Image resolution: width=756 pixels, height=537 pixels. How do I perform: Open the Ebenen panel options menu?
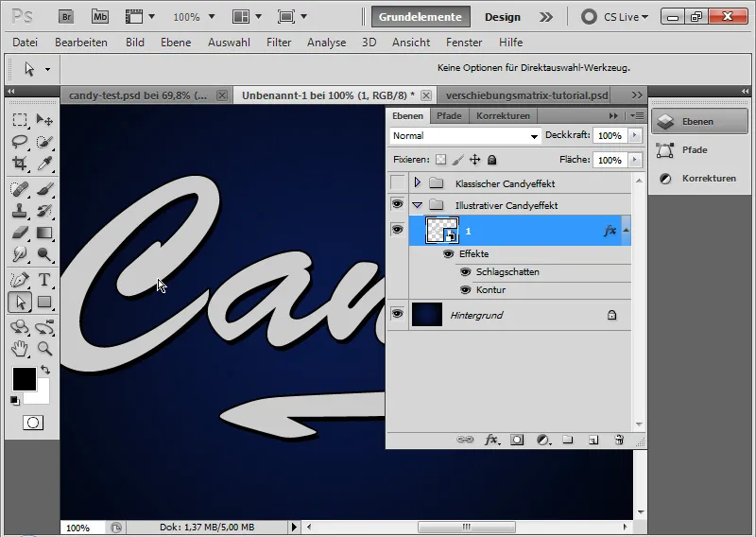tap(637, 115)
